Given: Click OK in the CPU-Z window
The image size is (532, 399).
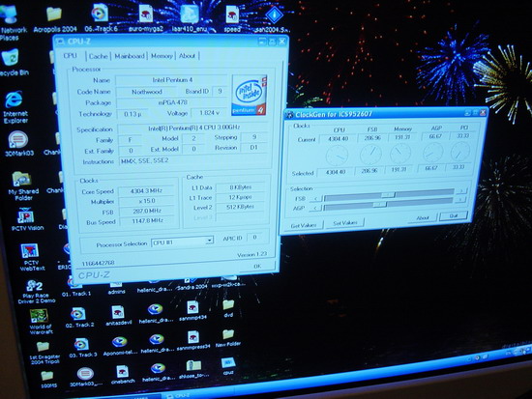Looking at the screenshot, I should click(x=257, y=266).
